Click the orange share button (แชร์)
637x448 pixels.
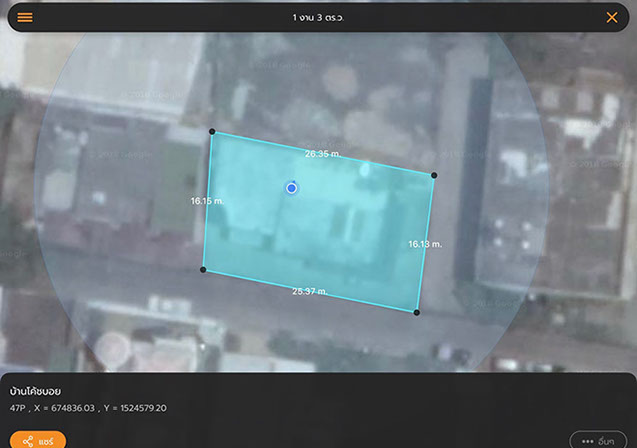[38, 440]
